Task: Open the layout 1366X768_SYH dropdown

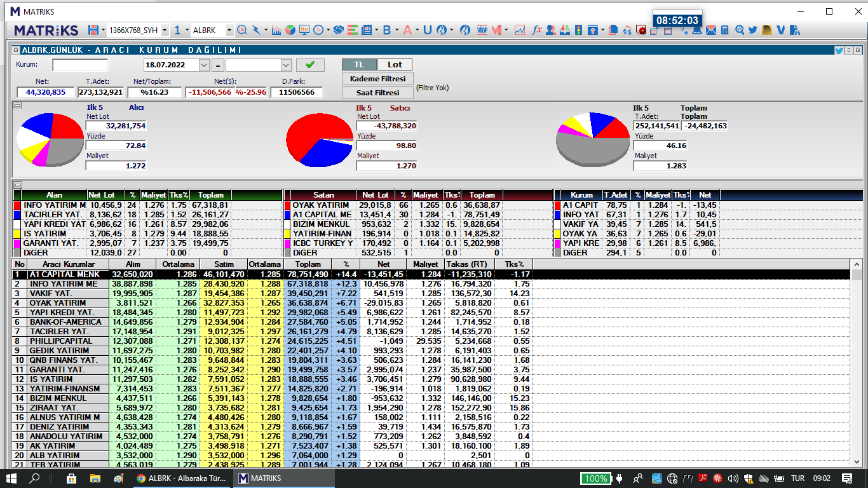Action: click(x=165, y=30)
